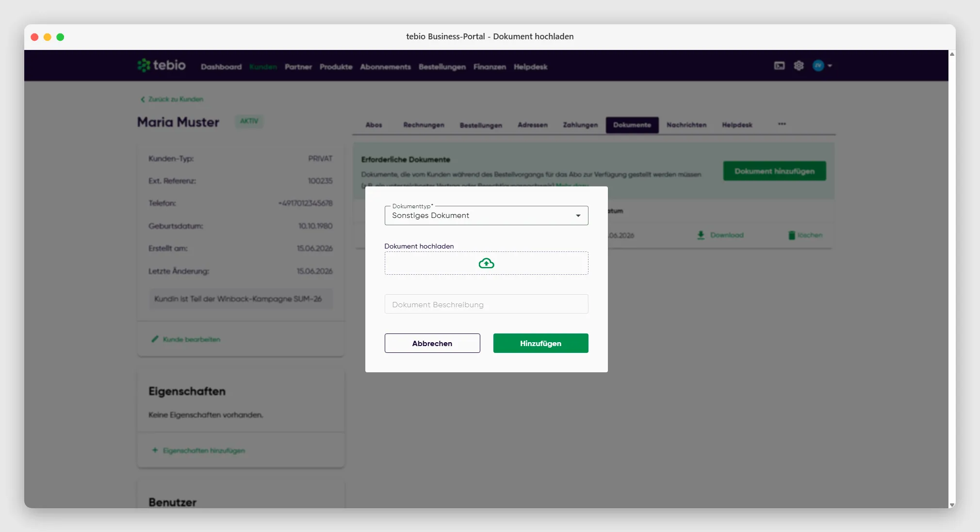Open the more tabs ellipsis menu
980x532 pixels.
[x=782, y=124]
